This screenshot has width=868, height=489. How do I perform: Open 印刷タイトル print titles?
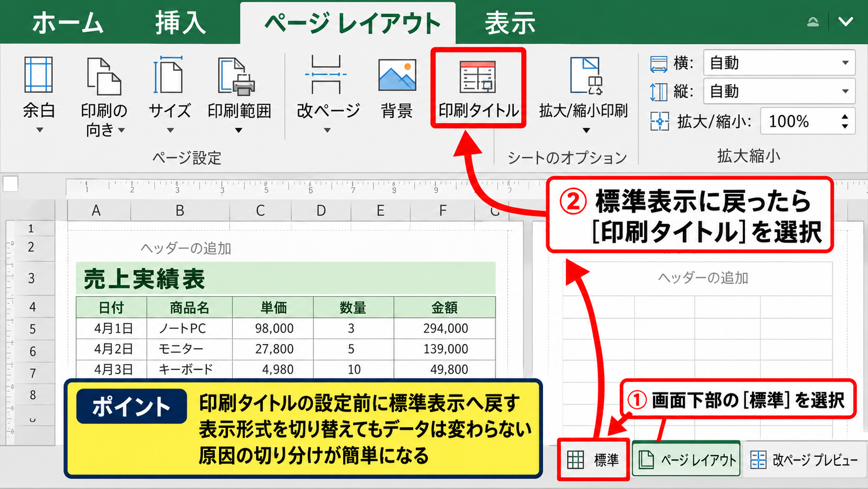click(x=478, y=88)
